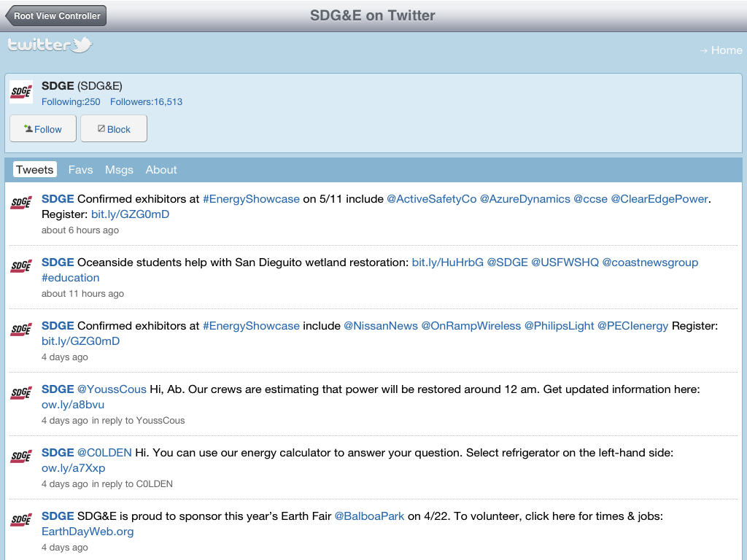Screen dimensions: 747x560
Task: Click SDGE avatar on the @NissanNews tweet
Action: (x=21, y=329)
